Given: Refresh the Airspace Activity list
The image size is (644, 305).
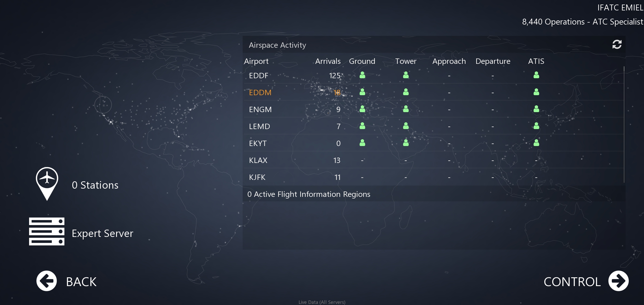Looking at the screenshot, I should (x=617, y=44).
